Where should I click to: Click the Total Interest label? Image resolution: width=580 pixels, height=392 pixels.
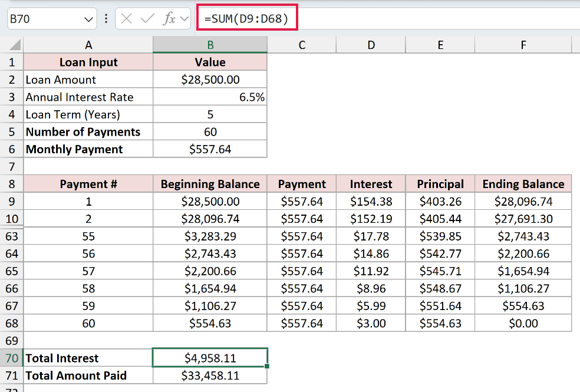pos(88,358)
